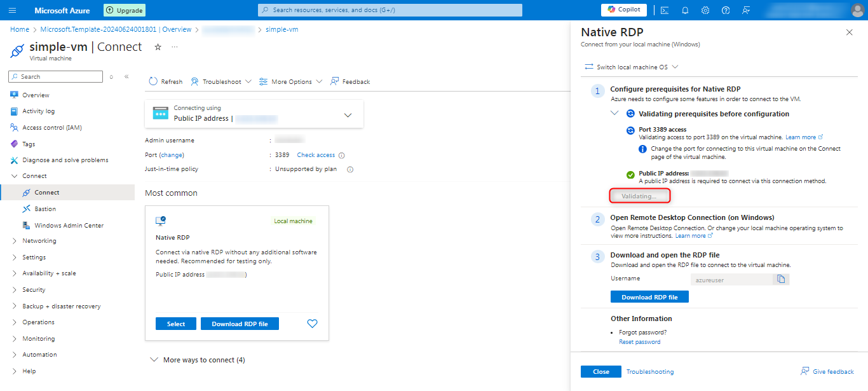
Task: Click the Download RDP file button in panel
Action: click(649, 297)
